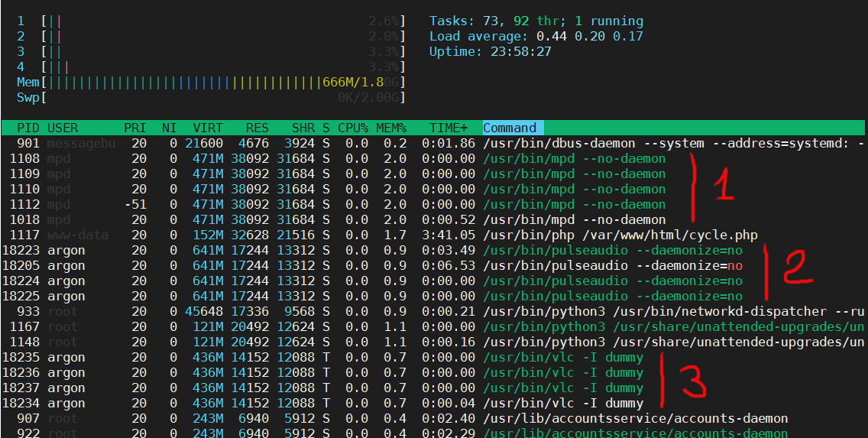Viewport: 868px width, 438px height.
Task: Click the CPU 3 meter label
Action: [21, 52]
